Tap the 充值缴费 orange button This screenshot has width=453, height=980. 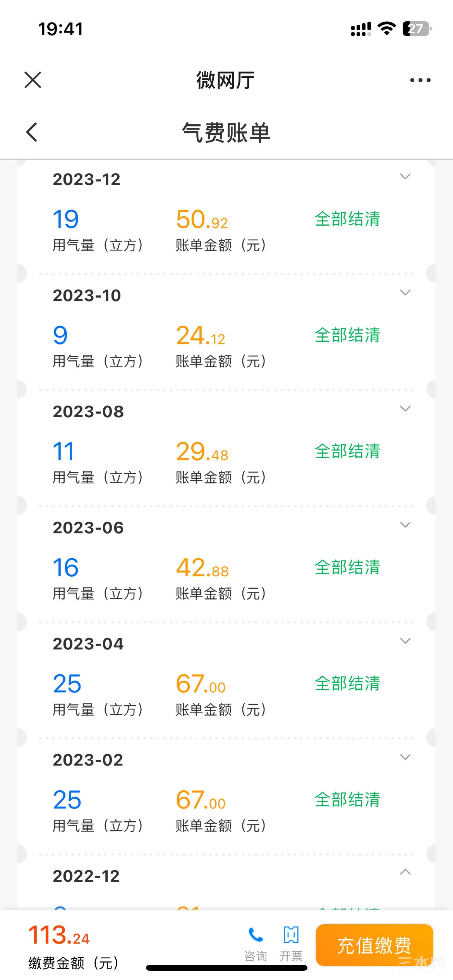[x=374, y=945]
